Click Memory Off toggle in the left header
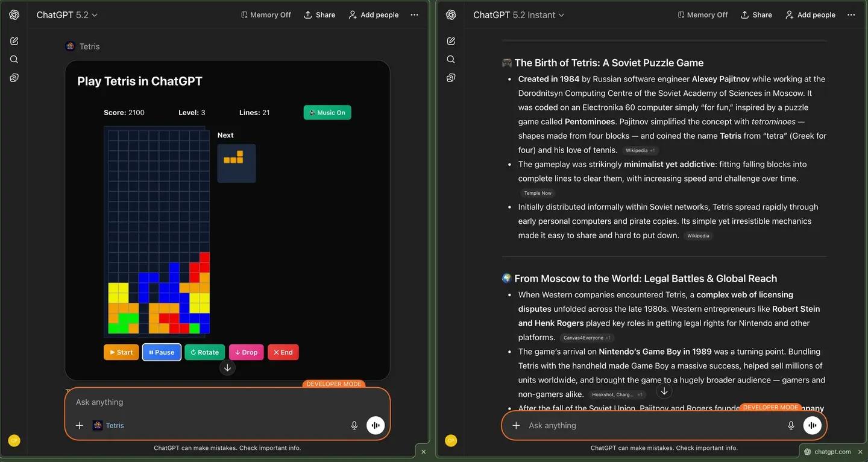 pyautogui.click(x=265, y=14)
